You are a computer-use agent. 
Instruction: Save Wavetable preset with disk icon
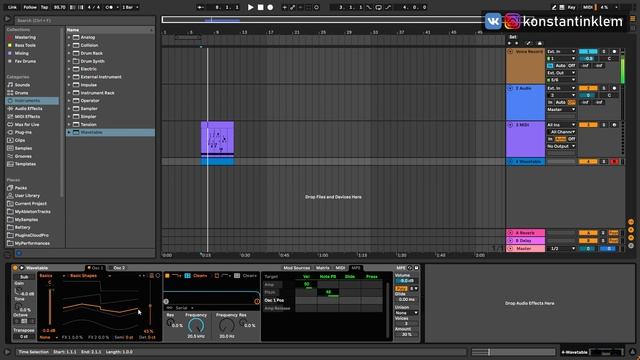pyautogui.click(x=416, y=268)
